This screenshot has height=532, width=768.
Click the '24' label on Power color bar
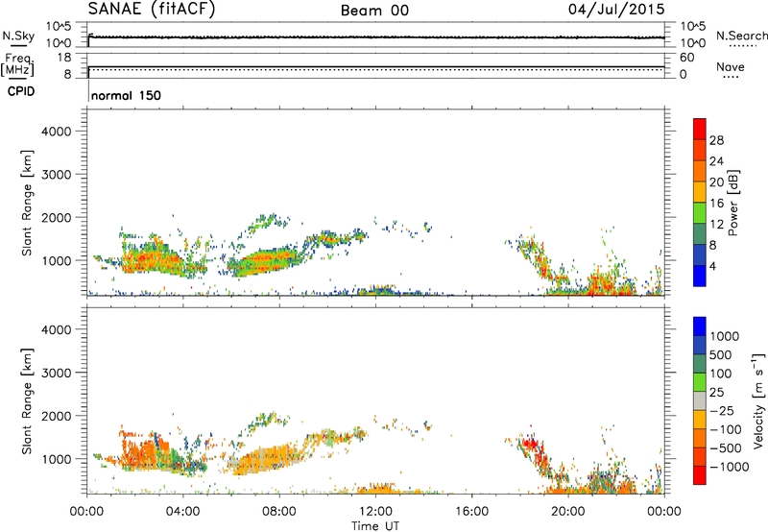[x=716, y=161]
